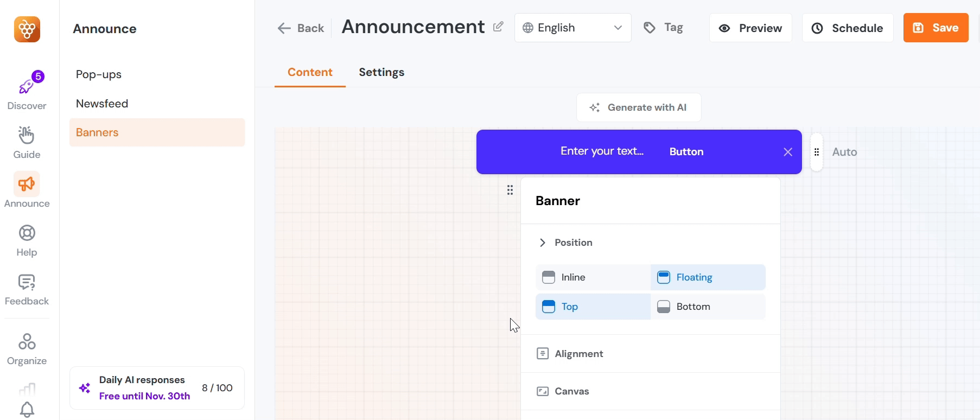Click the orange Save button

[936, 28]
